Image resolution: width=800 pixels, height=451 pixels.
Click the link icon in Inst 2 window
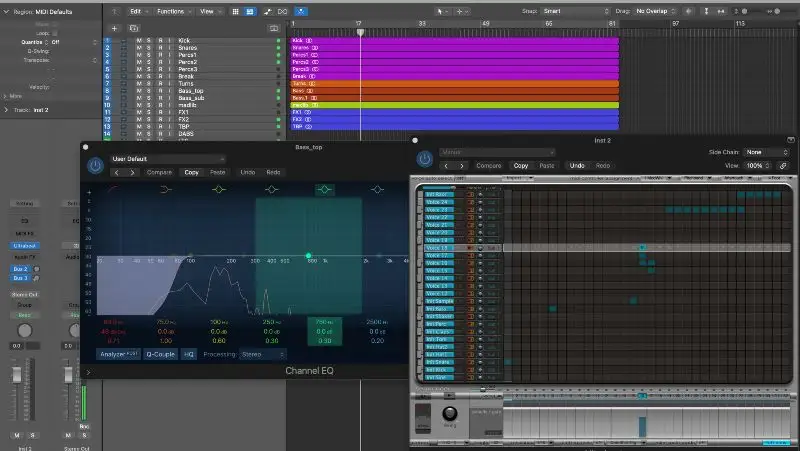coord(782,165)
